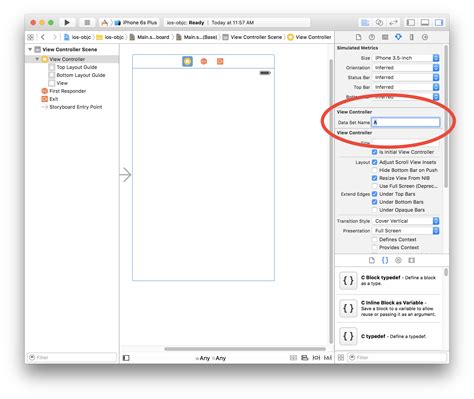This screenshot has width=474, height=399.
Task: Enable Under Opaque Bars checkbox
Action: pyautogui.click(x=374, y=210)
